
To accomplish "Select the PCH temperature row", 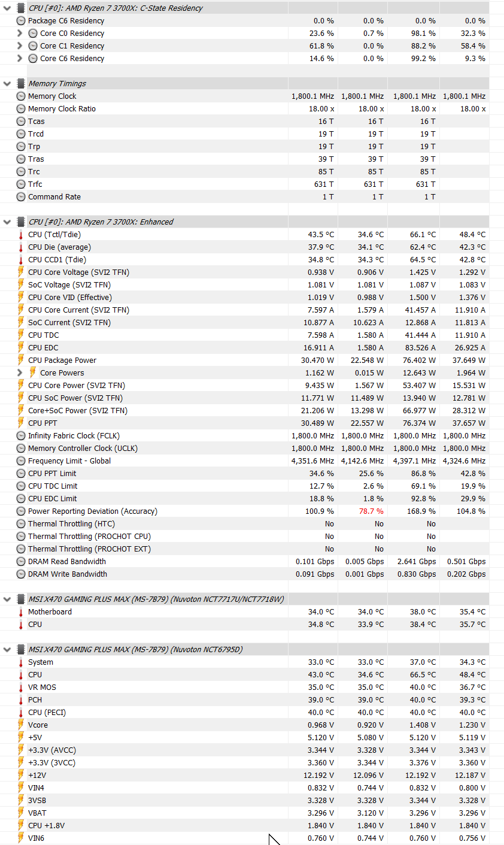I will pos(245,700).
